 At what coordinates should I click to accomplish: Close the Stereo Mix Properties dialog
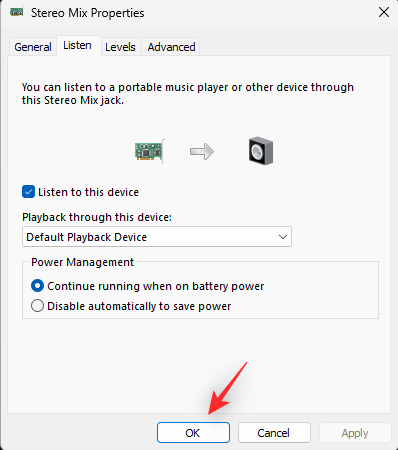point(384,13)
